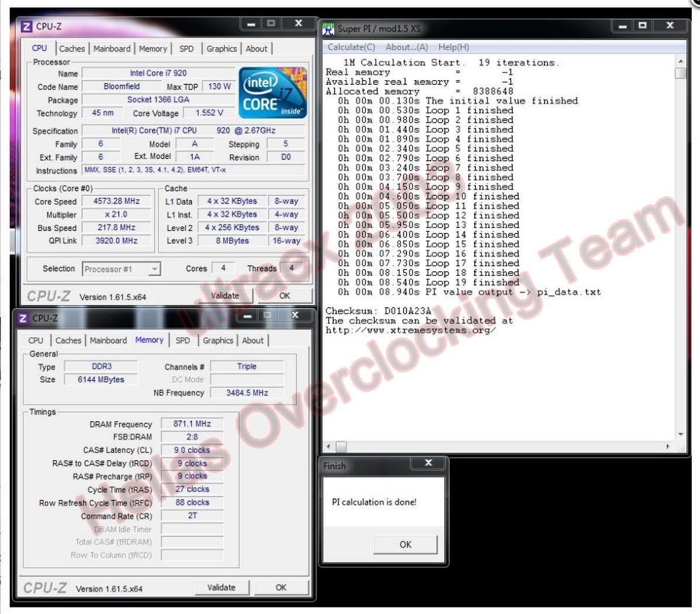The image size is (700, 614).
Task: Click the Multiplier value 'x 21.0'
Action: [116, 215]
